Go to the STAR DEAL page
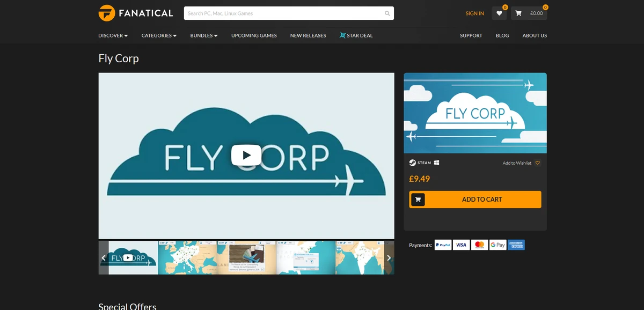 tap(356, 35)
